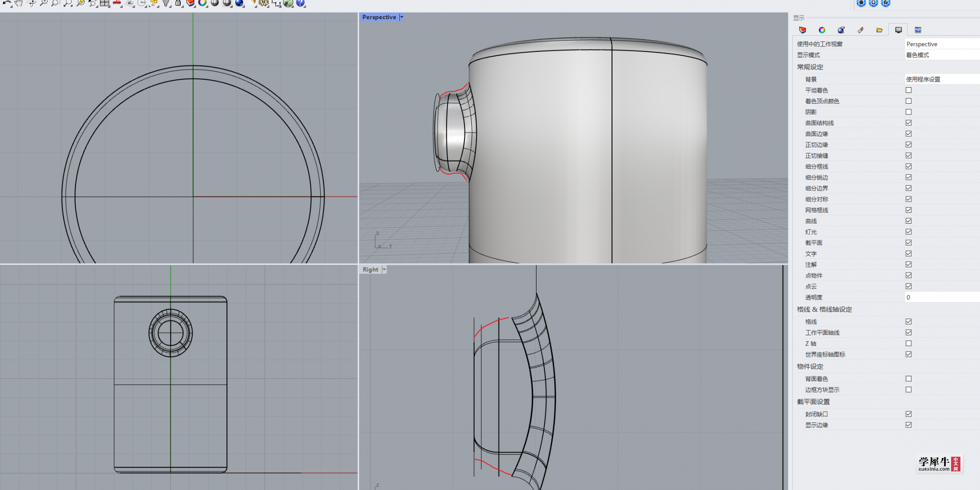Uncheck the 曲面边缘 checkbox
980x490 pixels.
(x=908, y=134)
